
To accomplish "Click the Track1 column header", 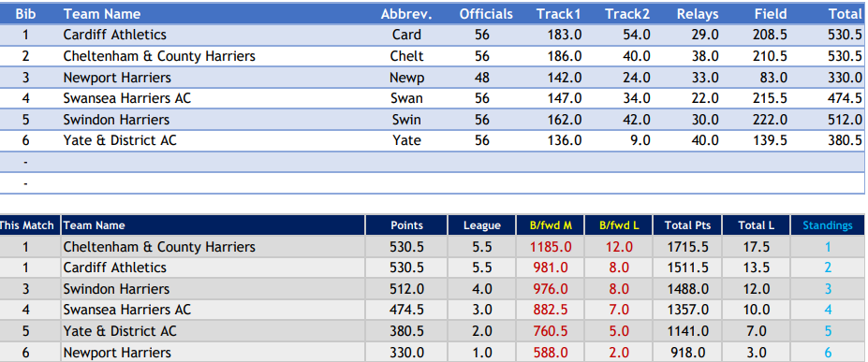I will pos(558,14).
